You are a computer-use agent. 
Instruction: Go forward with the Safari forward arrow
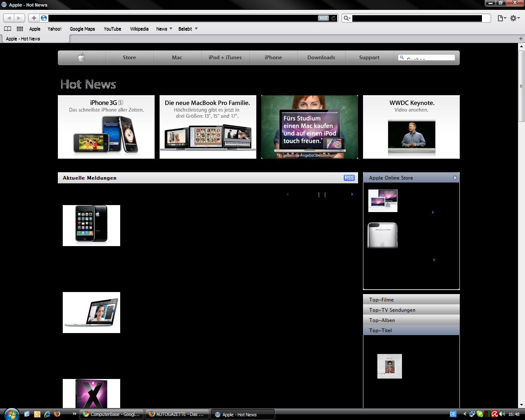(19, 18)
